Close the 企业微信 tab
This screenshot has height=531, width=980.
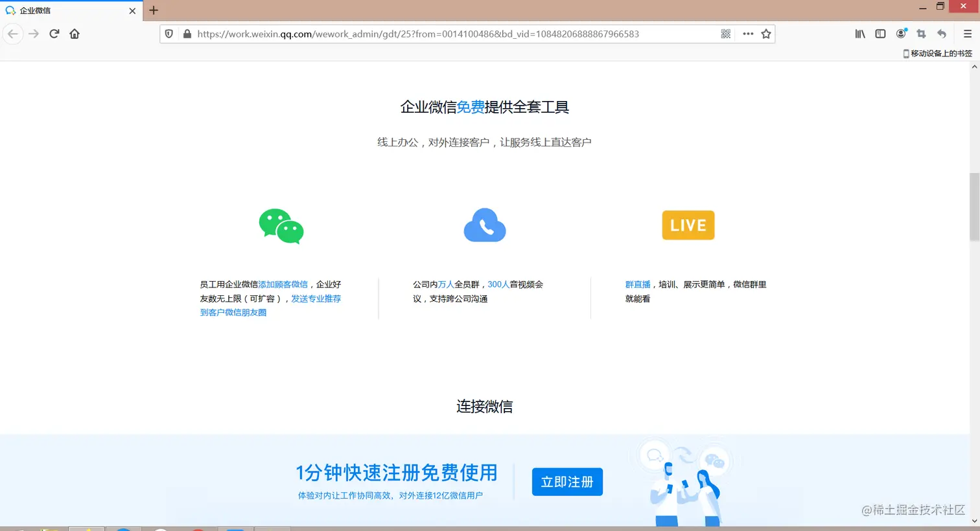pos(132,10)
